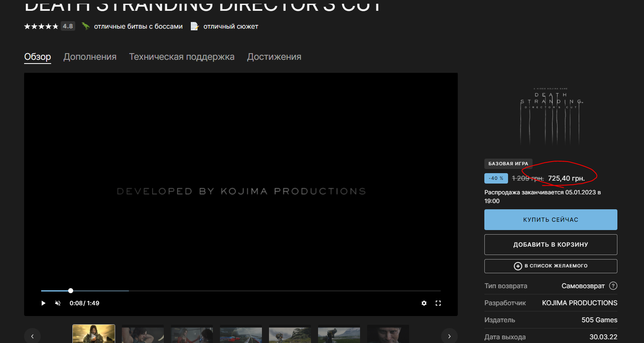The height and width of the screenshot is (343, 644).
Task: Click ДОБАВИТЬ В КОРЗИНУ button
Action: [550, 245]
